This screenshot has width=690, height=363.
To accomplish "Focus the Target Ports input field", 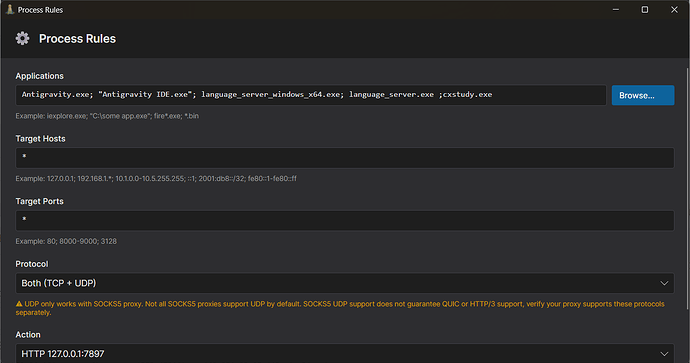I will 345,220.
